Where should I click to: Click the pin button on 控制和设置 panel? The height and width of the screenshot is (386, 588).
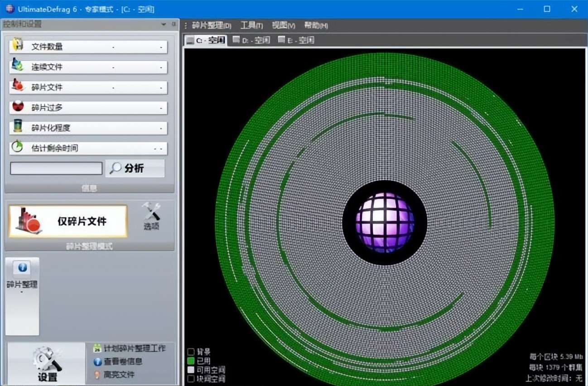pyautogui.click(x=174, y=24)
